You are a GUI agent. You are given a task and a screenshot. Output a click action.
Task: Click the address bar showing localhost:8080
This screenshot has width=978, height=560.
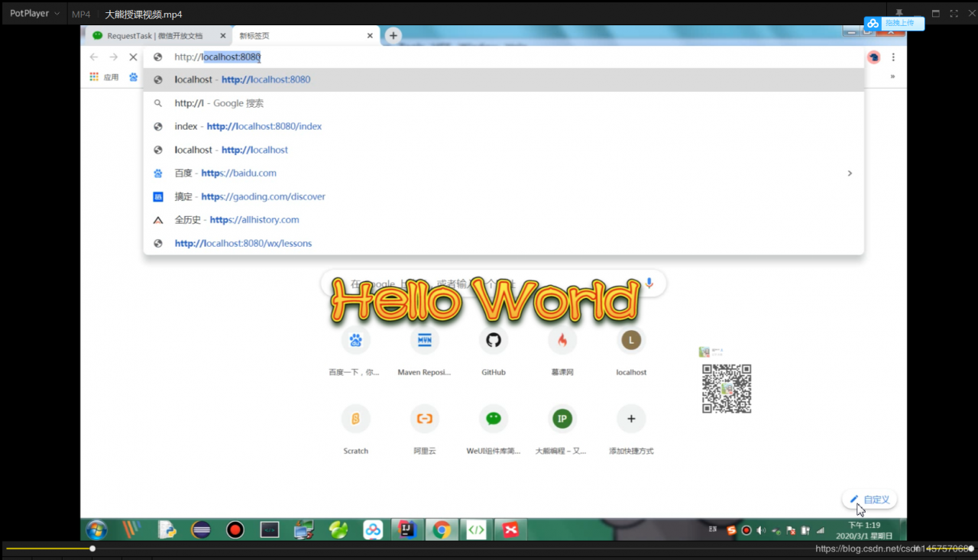(x=504, y=57)
